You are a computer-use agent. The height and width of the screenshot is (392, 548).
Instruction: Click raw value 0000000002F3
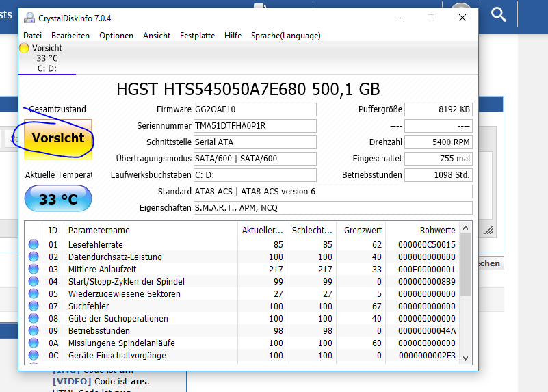pos(427,356)
